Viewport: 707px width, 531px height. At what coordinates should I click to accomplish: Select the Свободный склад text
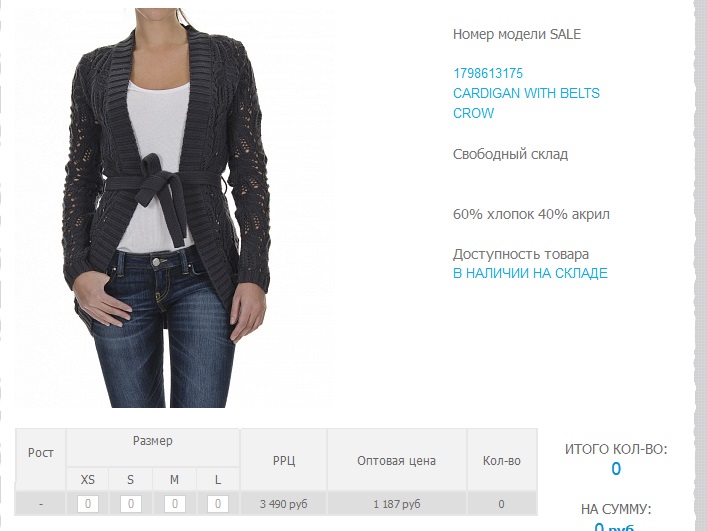click(x=510, y=154)
